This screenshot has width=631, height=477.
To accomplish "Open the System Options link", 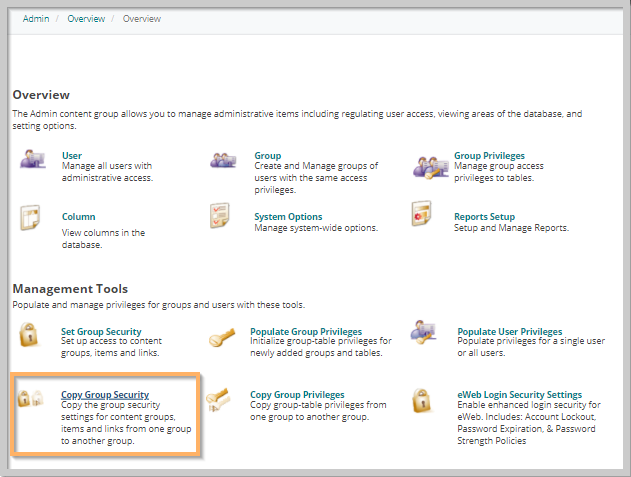I will point(288,217).
